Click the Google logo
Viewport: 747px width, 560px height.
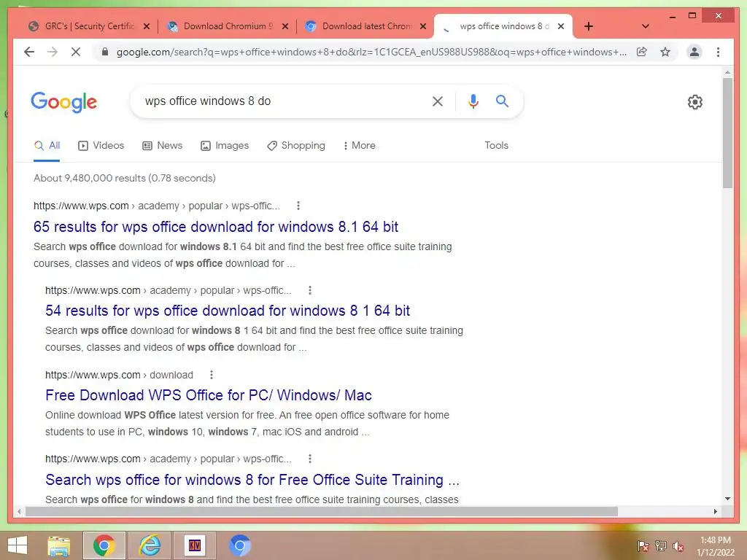coord(64,102)
